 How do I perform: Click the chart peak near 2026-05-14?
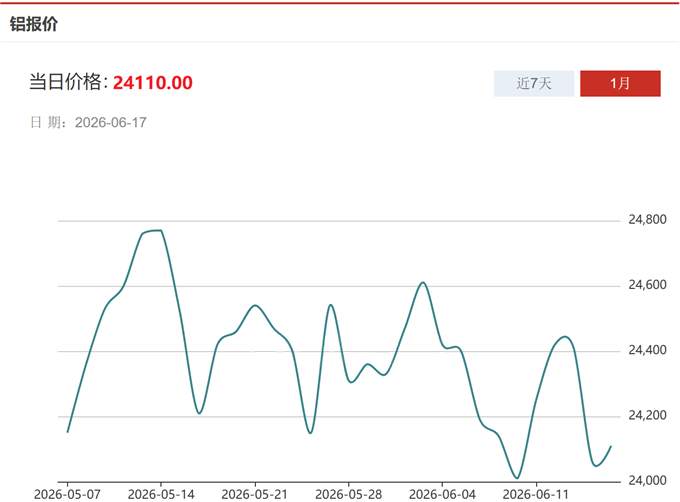click(156, 231)
